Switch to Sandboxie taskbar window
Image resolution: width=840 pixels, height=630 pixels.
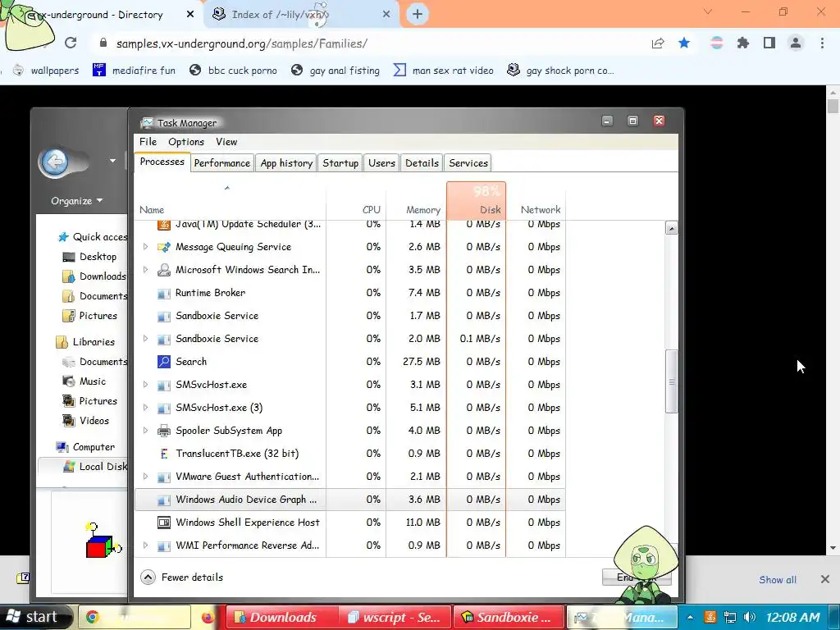click(509, 617)
